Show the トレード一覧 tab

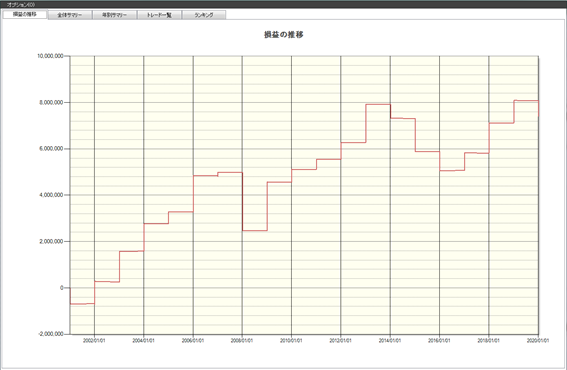(x=159, y=15)
